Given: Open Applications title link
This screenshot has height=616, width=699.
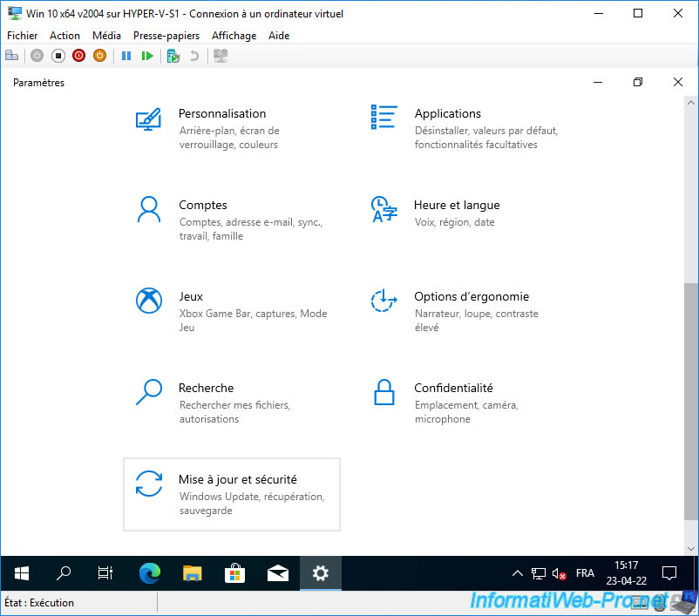Looking at the screenshot, I should pos(448,113).
